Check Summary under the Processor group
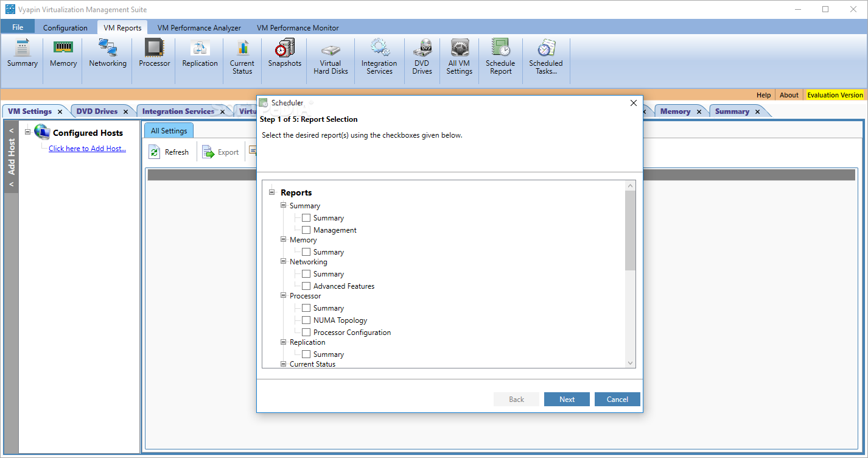Image resolution: width=868 pixels, height=458 pixels. click(x=306, y=308)
